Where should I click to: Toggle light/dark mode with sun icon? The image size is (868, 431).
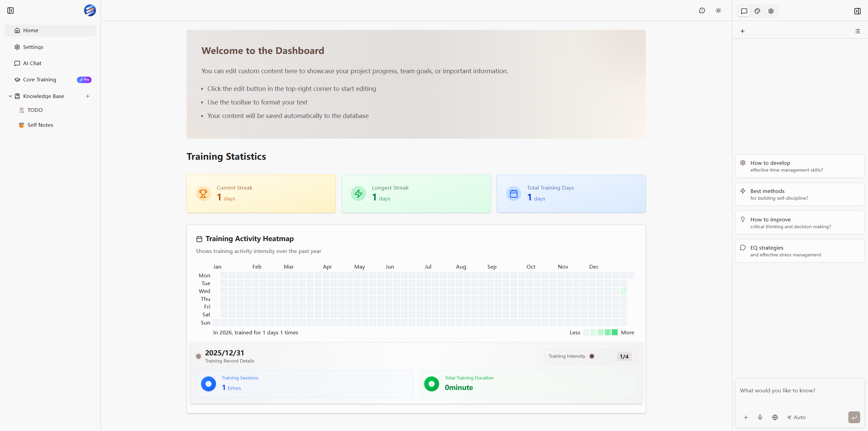click(718, 11)
